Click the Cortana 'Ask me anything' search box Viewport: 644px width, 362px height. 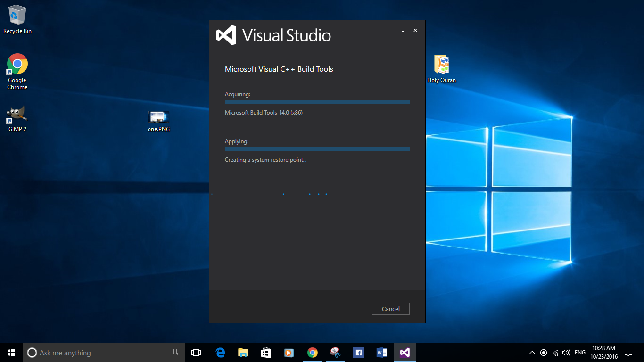[x=104, y=353]
